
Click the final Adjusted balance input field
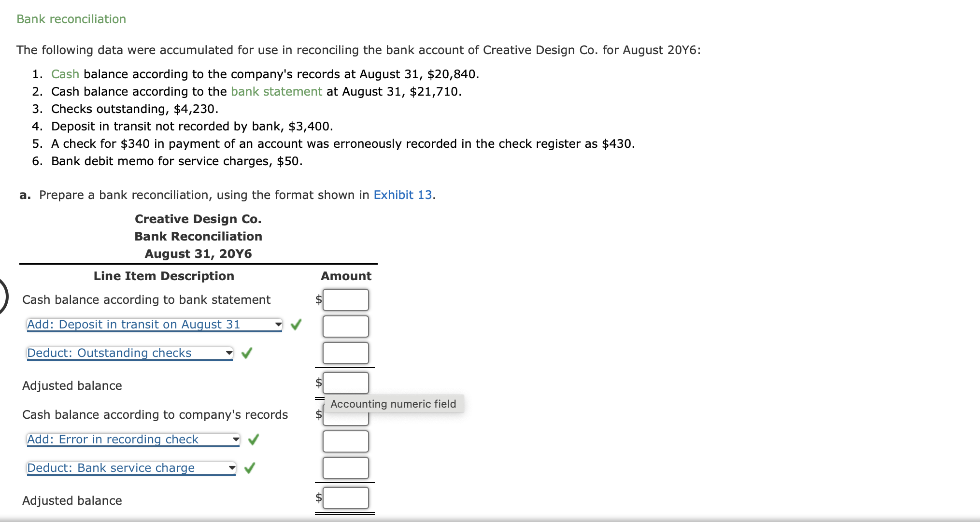[345, 497]
